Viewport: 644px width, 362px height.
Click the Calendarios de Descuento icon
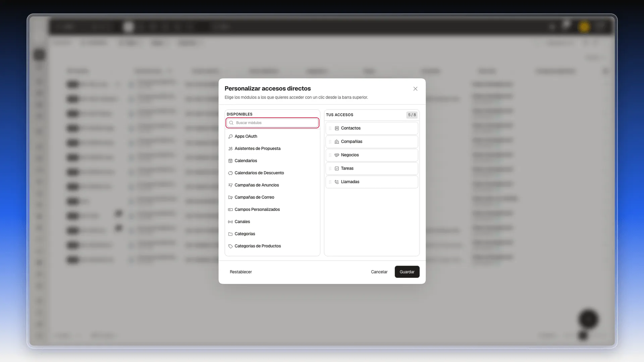point(230,173)
